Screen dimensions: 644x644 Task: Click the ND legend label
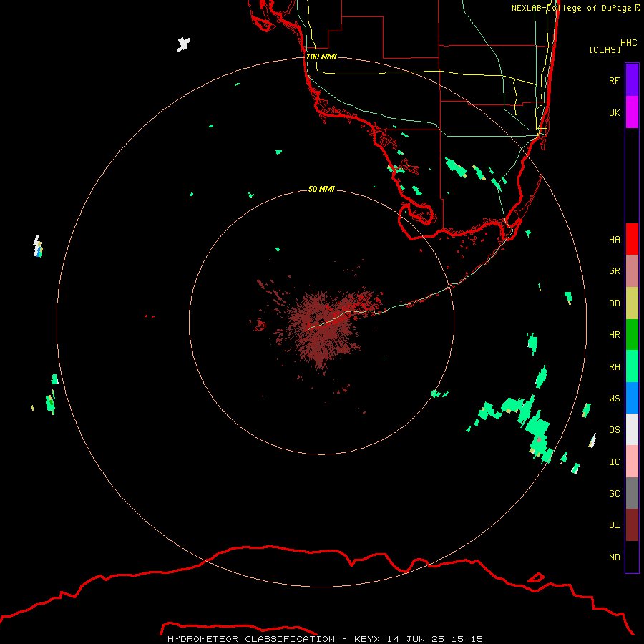tap(614, 557)
